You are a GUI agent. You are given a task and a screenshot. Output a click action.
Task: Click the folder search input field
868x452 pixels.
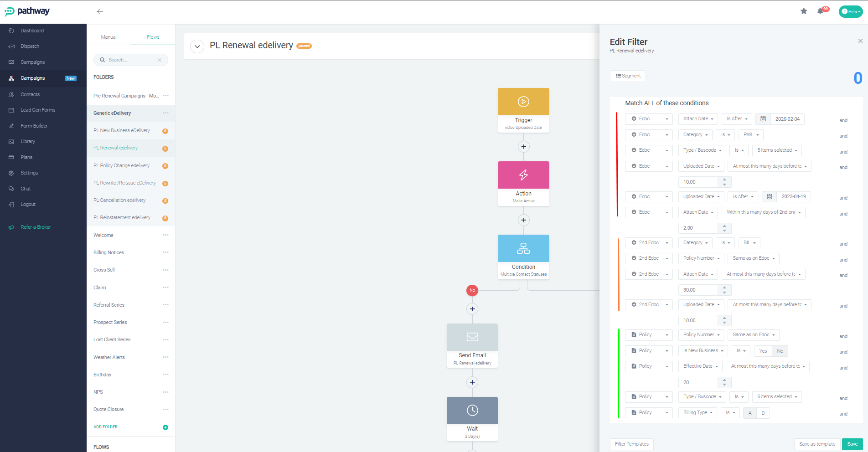pos(130,60)
